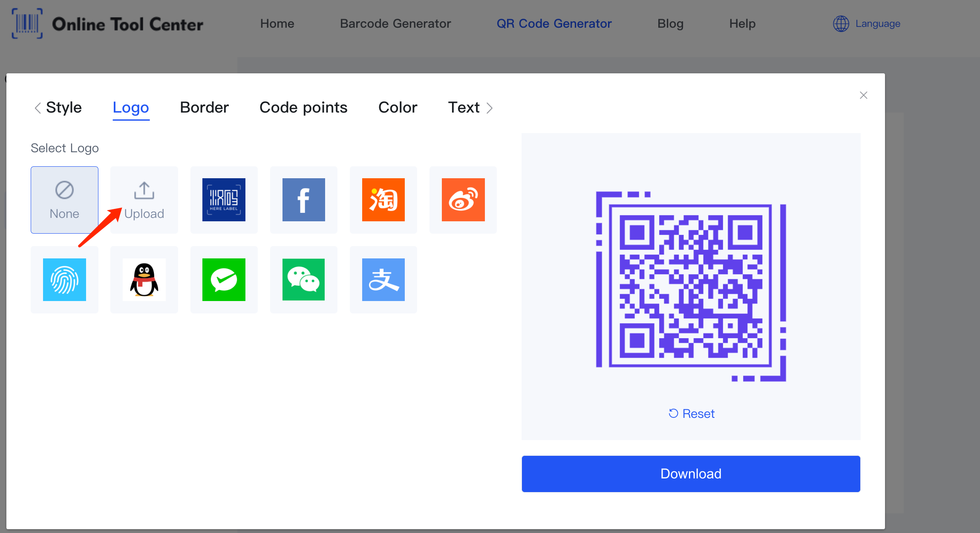Navigate back using the left chevron
This screenshot has height=533, width=980.
[x=37, y=107]
